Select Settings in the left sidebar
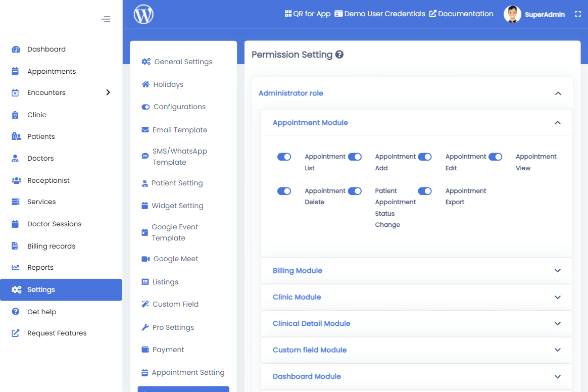588x392 pixels. 61,289
